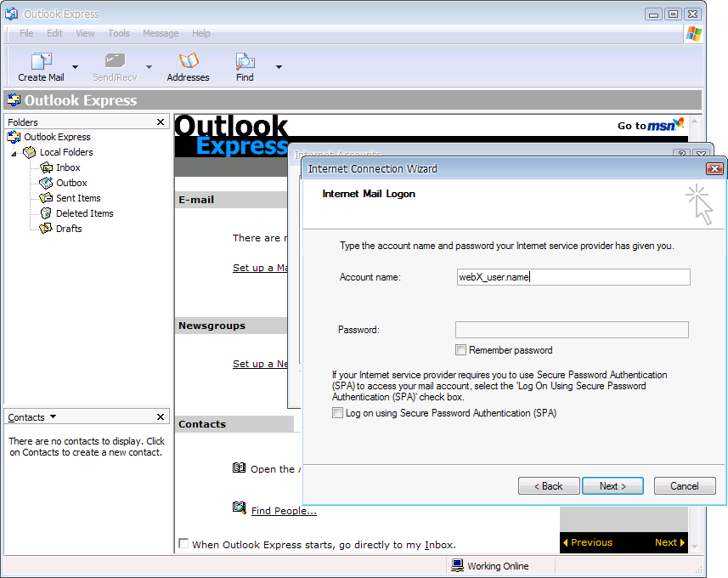Enable the Remember password checkbox
728x578 pixels.
[x=461, y=350]
